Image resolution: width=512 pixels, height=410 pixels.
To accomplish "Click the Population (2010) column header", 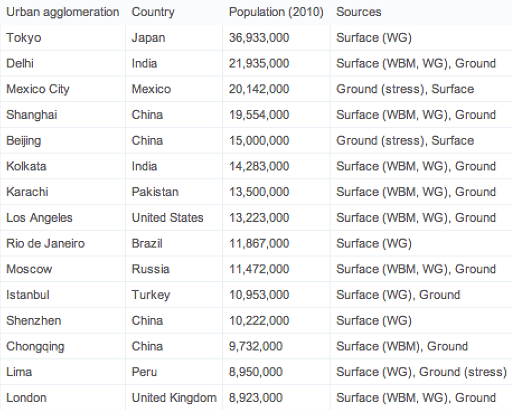I will [x=276, y=12].
